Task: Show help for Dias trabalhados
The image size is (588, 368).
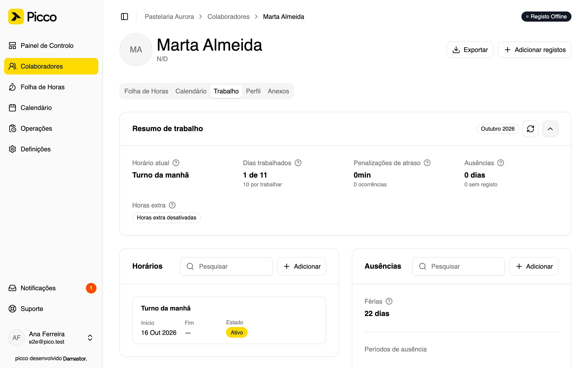Action: point(298,163)
